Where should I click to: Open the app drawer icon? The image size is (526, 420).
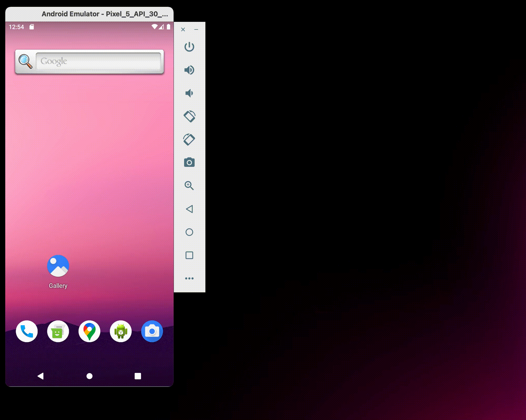(120, 331)
